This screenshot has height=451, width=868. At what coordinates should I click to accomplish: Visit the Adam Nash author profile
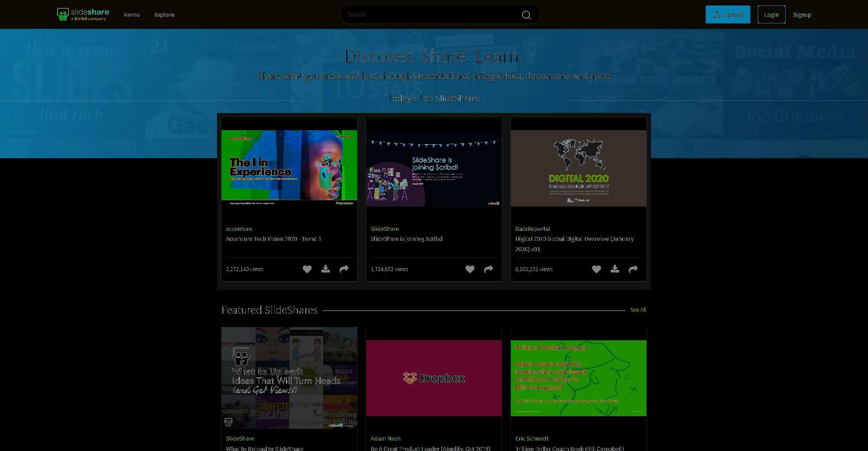386,439
